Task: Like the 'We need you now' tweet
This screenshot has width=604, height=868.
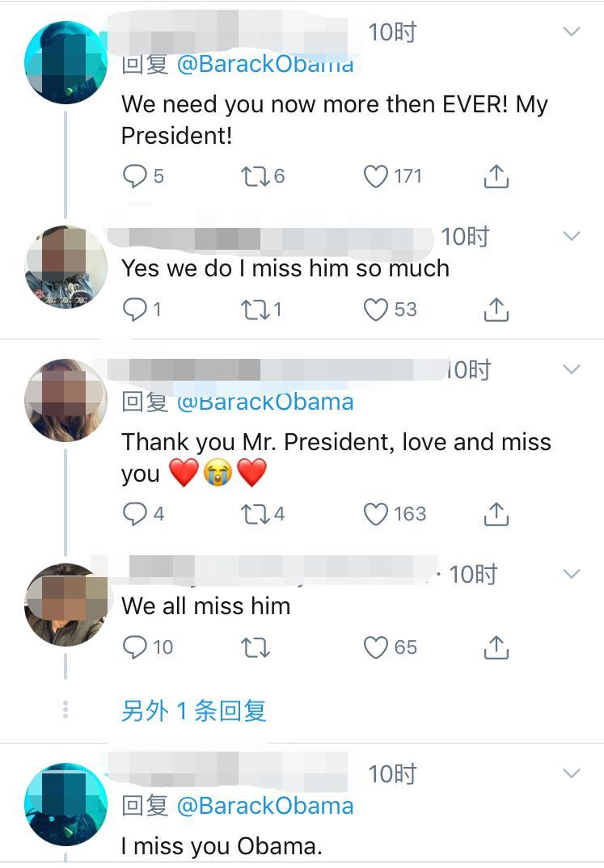Action: pyautogui.click(x=374, y=176)
